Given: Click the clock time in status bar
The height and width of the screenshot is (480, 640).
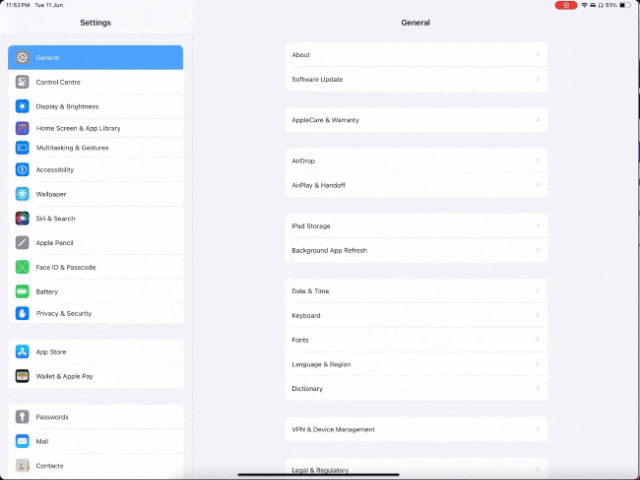Looking at the screenshot, I should pos(18,5).
